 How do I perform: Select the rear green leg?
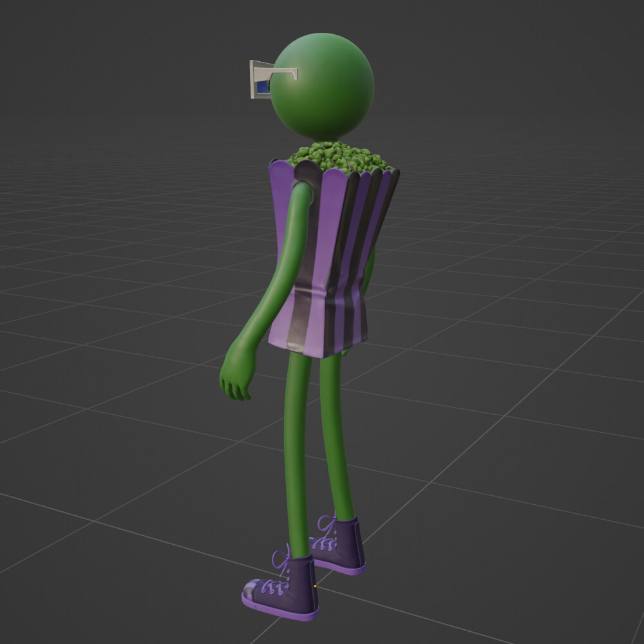(x=340, y=438)
